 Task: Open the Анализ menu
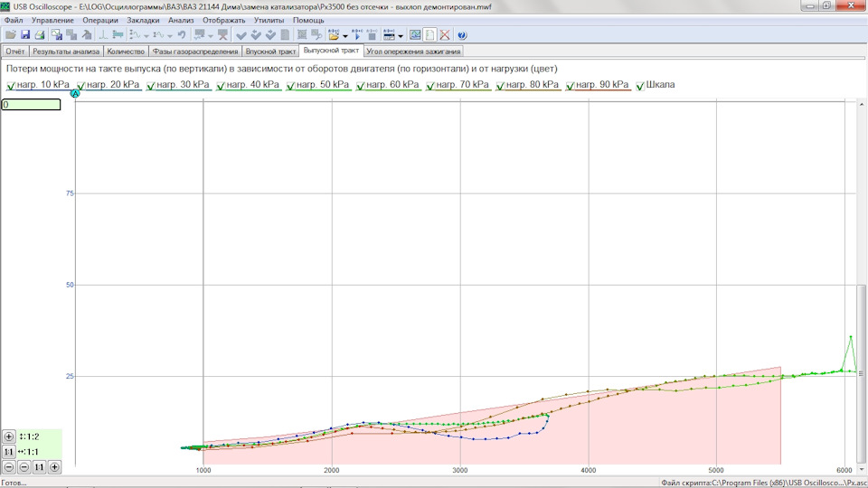coord(181,20)
